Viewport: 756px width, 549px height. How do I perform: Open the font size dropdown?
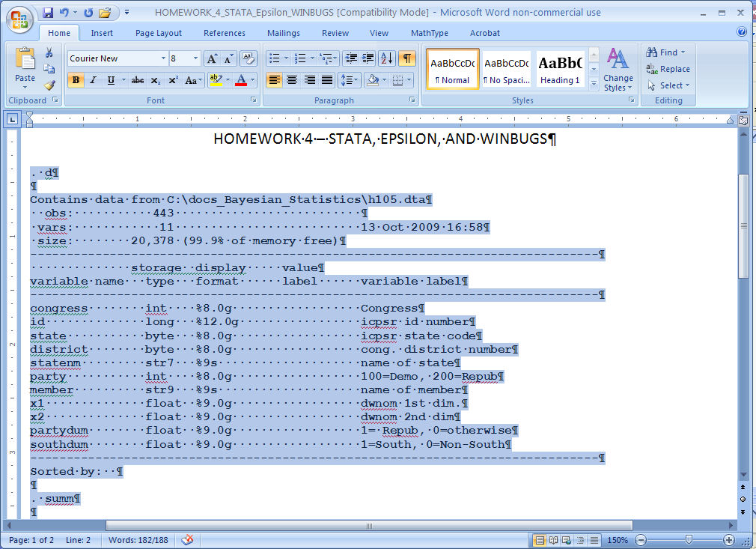tap(196, 58)
